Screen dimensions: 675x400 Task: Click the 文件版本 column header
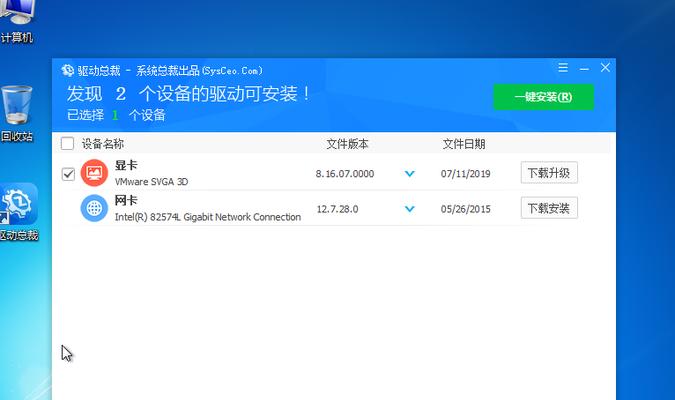click(x=347, y=144)
